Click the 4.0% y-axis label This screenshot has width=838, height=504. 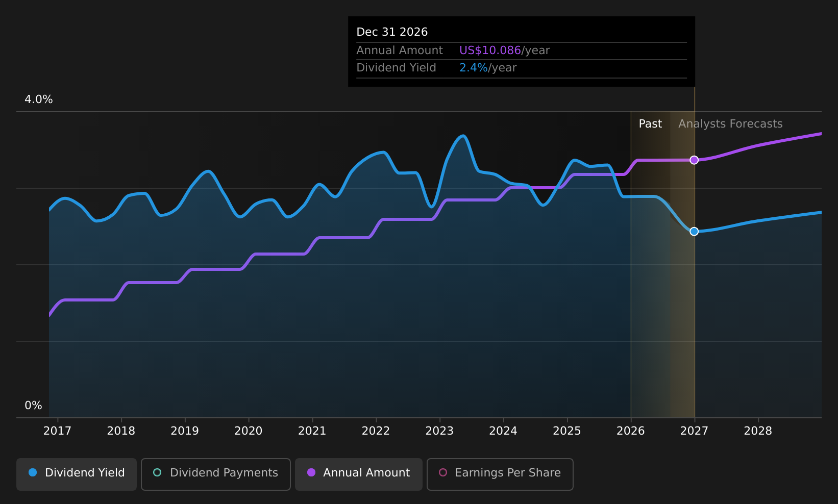(39, 99)
